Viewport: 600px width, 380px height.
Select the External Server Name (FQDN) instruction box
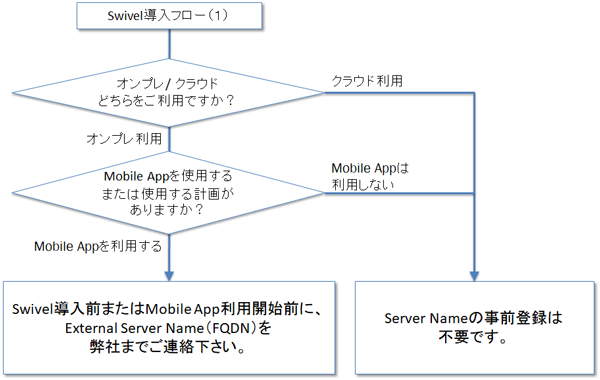point(169,328)
